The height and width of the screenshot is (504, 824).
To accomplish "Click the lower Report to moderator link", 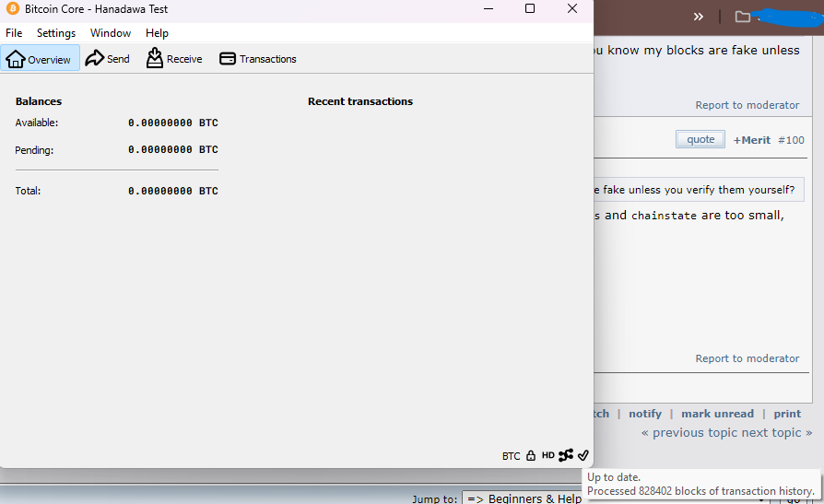I will point(747,358).
